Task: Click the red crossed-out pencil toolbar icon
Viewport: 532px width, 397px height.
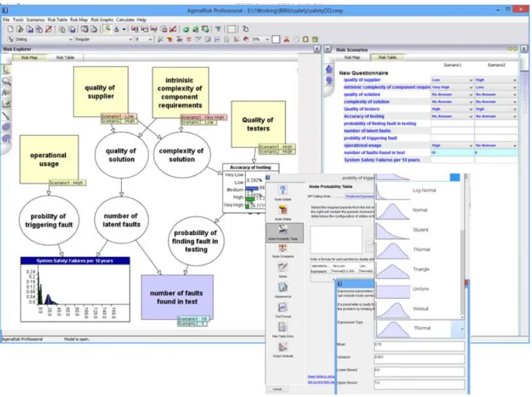Action: coord(49,29)
